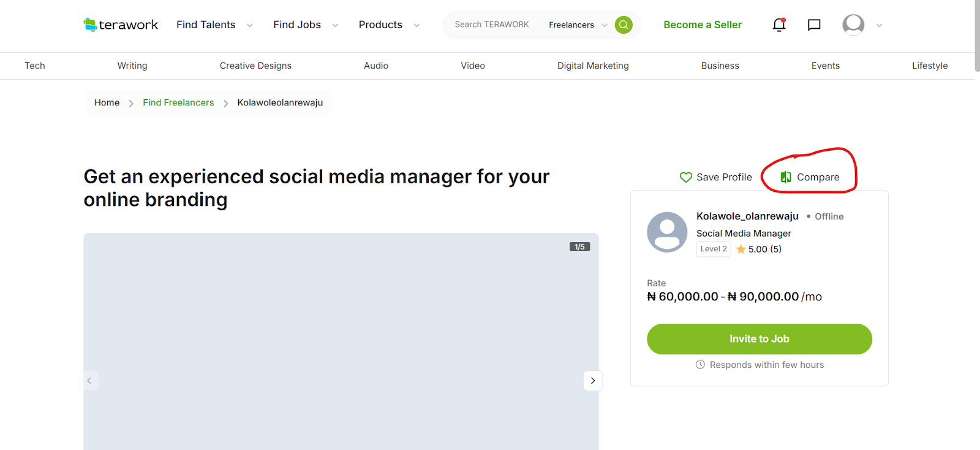
Task: Go to next gallery image
Action: click(592, 381)
